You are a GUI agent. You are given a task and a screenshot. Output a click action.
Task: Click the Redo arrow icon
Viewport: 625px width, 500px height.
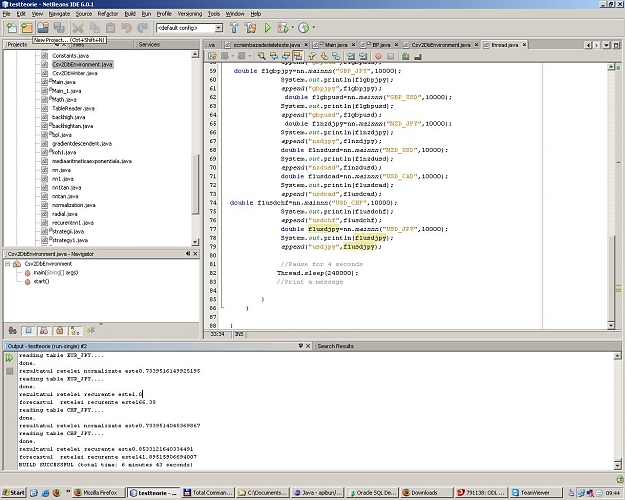click(142, 28)
